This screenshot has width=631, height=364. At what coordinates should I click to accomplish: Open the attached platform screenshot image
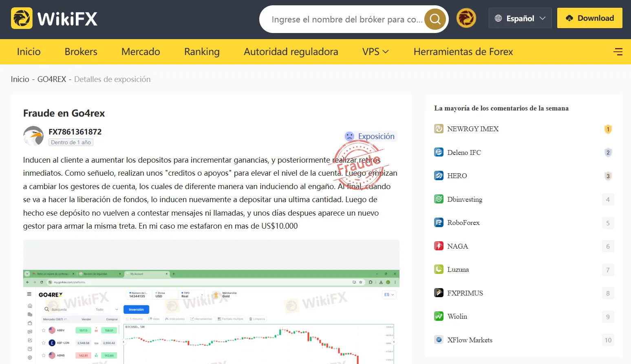(211, 302)
